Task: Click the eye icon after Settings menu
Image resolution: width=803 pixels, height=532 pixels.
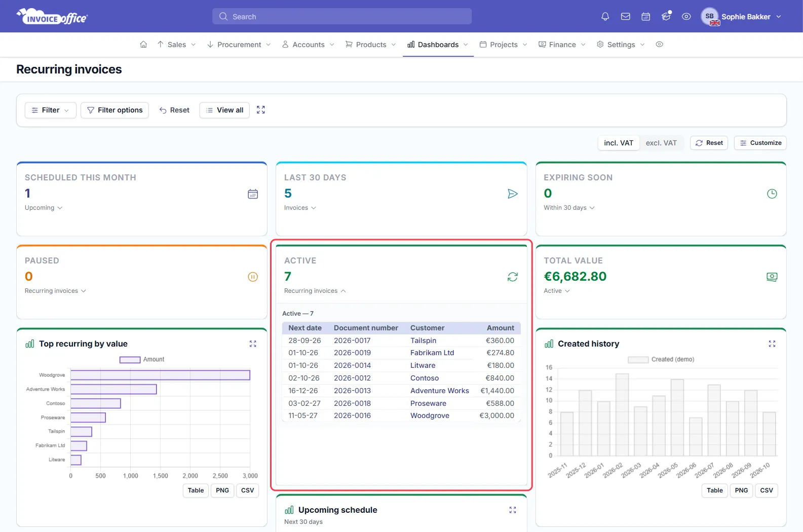Action: coord(659,45)
